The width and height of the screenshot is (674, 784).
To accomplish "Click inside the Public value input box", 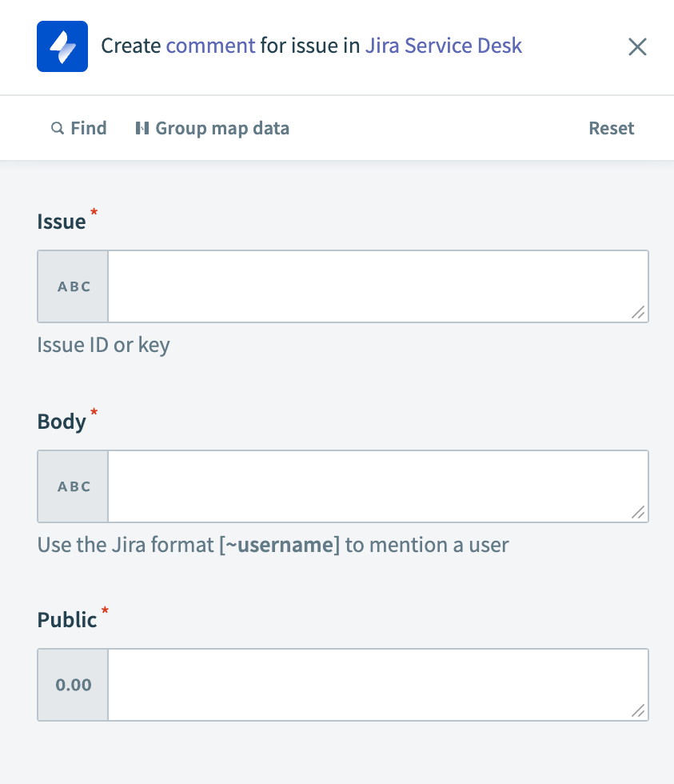I will (x=376, y=685).
